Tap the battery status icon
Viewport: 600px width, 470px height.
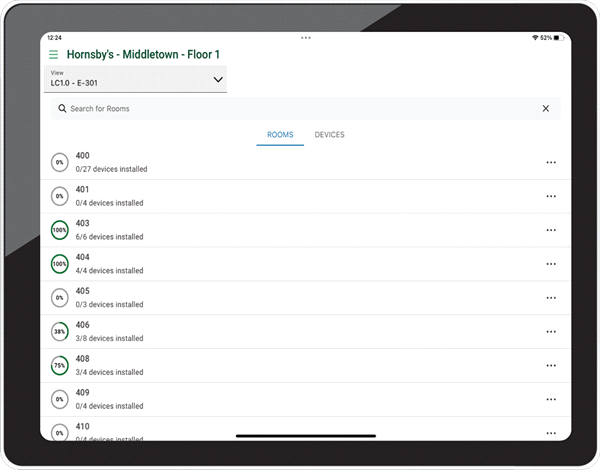tap(559, 38)
